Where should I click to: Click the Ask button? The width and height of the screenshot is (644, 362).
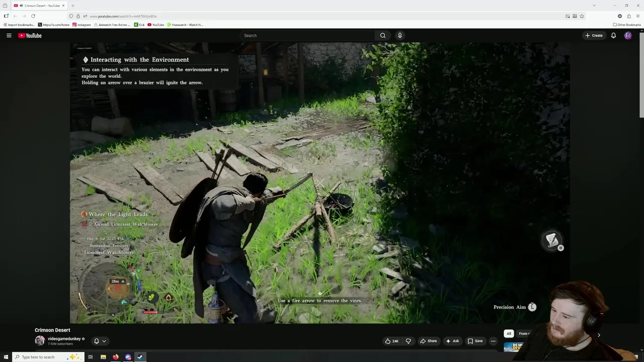[x=452, y=341]
